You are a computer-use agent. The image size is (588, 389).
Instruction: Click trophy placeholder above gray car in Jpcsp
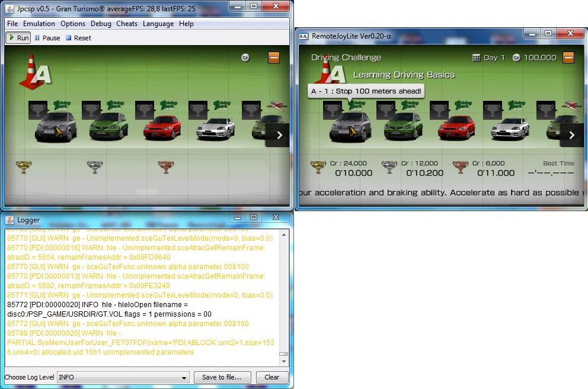38,110
